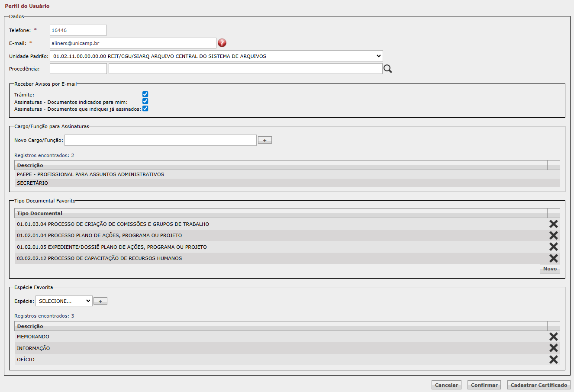Delete favorite 03.02.02.12 Capacitação de Recursos Humanos

click(x=553, y=258)
